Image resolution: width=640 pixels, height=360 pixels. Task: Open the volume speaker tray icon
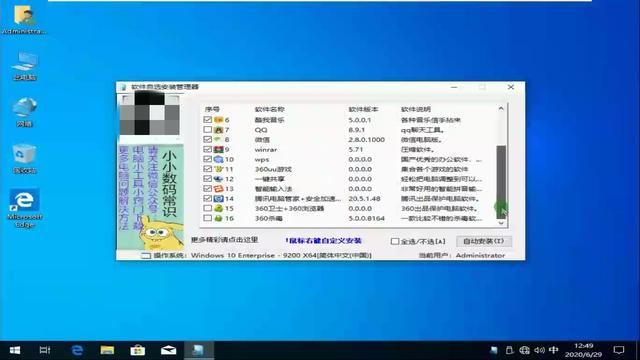click(x=539, y=350)
